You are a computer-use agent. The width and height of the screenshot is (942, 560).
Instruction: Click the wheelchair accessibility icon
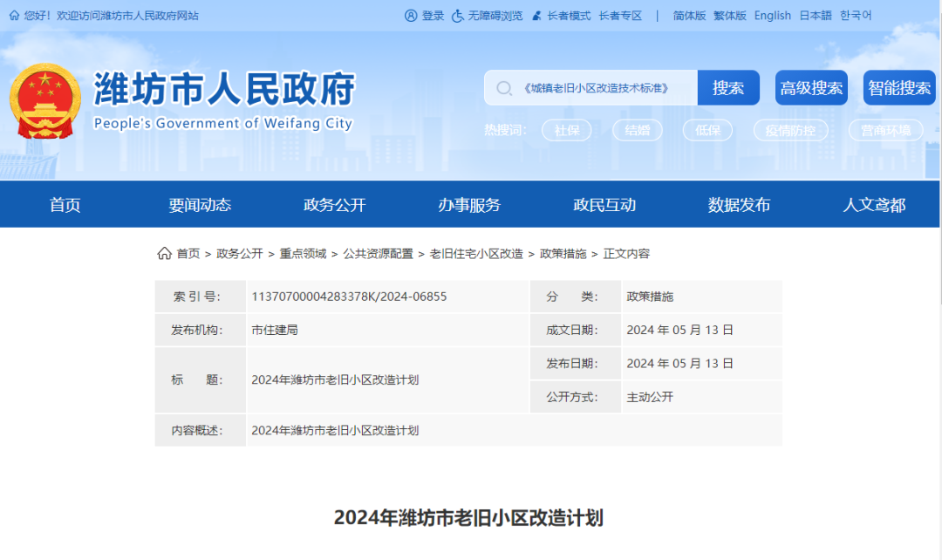click(458, 16)
